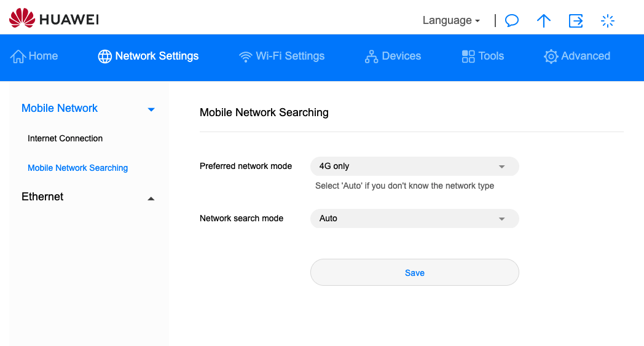Select Mobile Network Searching in sidebar
The width and height of the screenshot is (644, 346).
click(78, 168)
